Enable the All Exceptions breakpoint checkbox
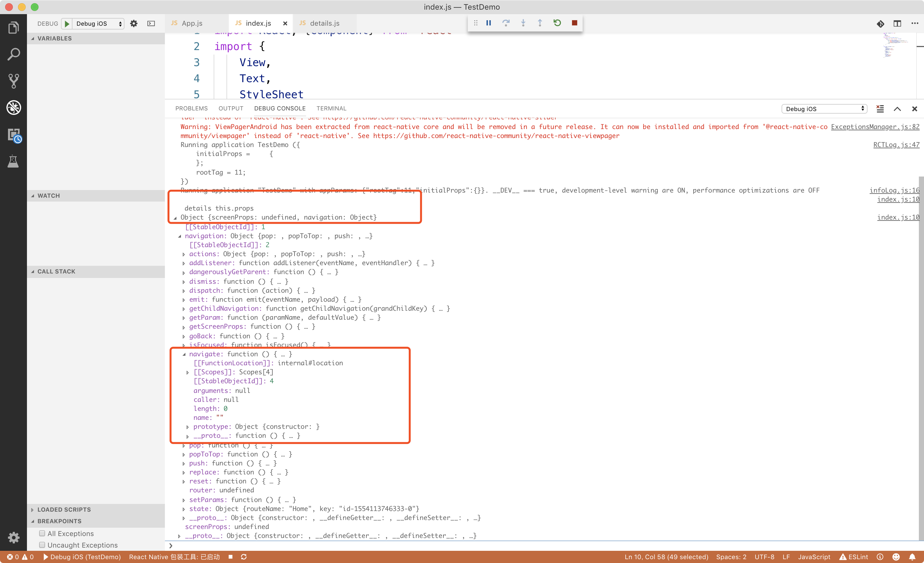Viewport: 924px width, 563px height. click(42, 533)
